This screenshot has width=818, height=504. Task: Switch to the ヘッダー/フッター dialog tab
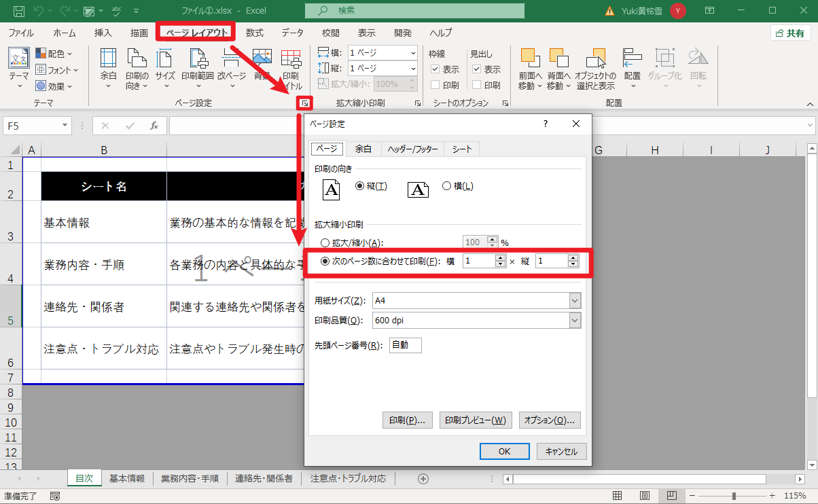(x=412, y=149)
